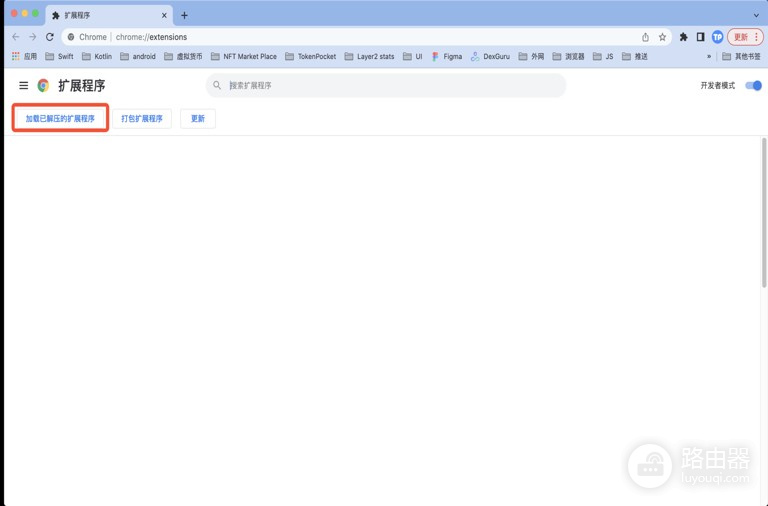Reload the page with the refresh icon
This screenshot has width=768, height=506.
point(50,37)
